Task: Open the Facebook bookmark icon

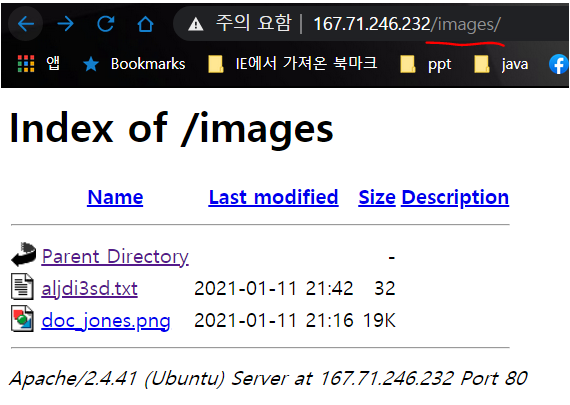Action: point(558,64)
